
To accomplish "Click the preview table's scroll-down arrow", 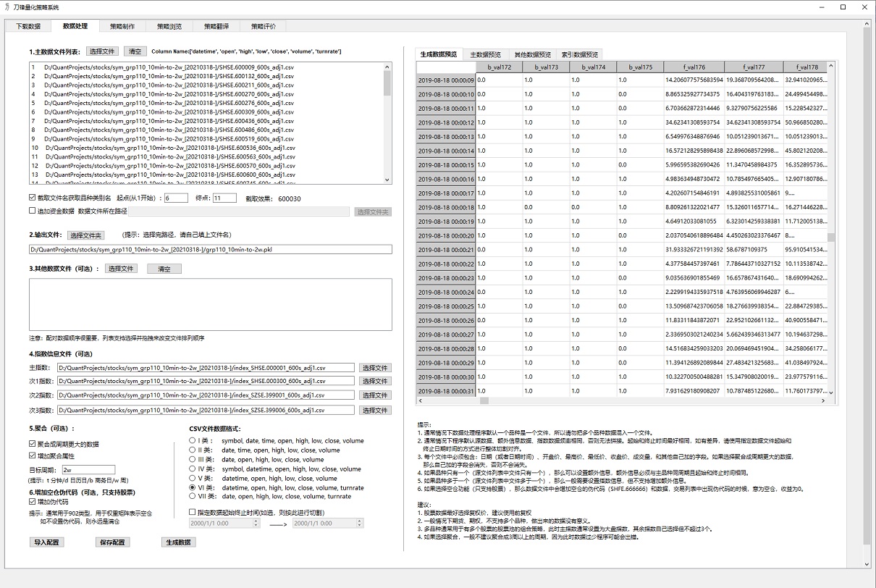I will pyautogui.click(x=830, y=392).
